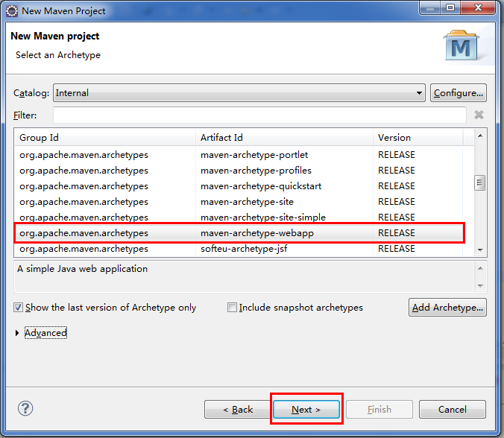504x438 pixels.
Task: Minimize the New Maven Project window
Action: tap(430, 7)
